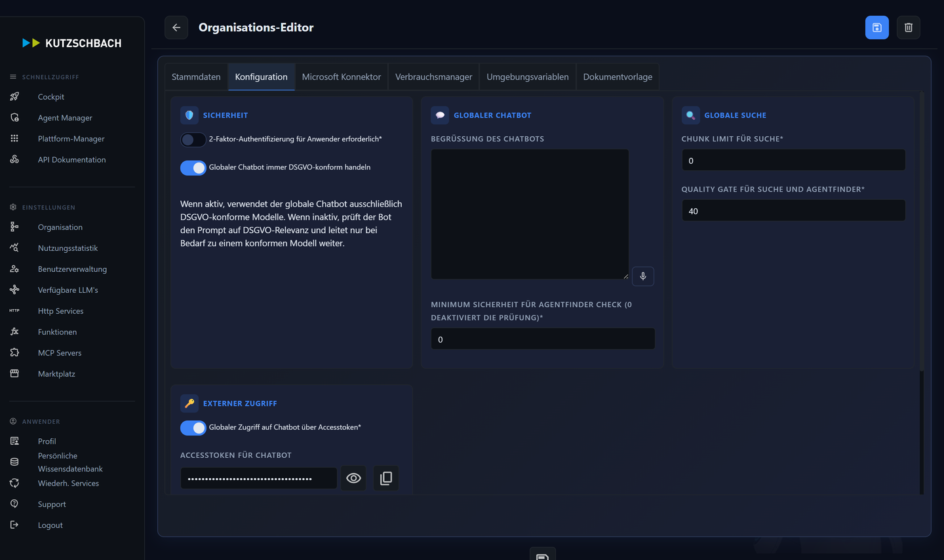Screen dimensions: 944x560
Task: Select the Konfiguration tab
Action: click(x=261, y=77)
